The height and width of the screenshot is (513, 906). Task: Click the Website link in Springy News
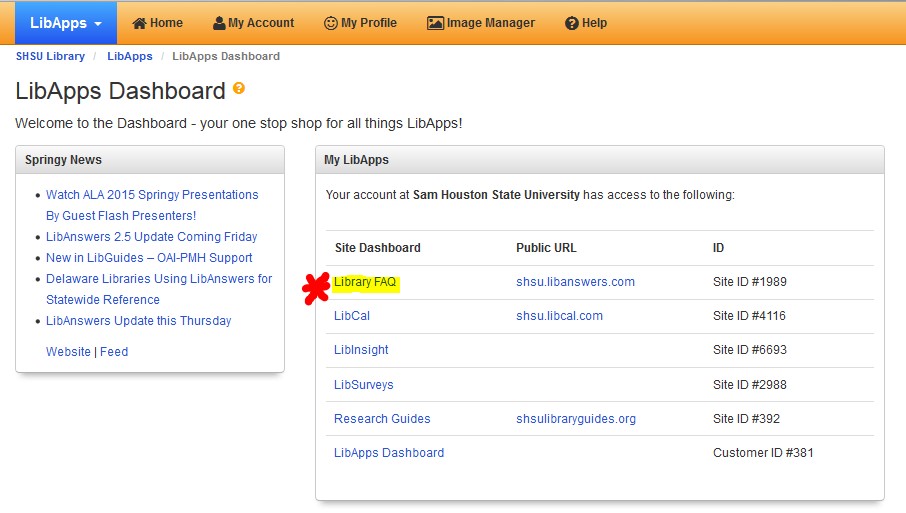68,352
